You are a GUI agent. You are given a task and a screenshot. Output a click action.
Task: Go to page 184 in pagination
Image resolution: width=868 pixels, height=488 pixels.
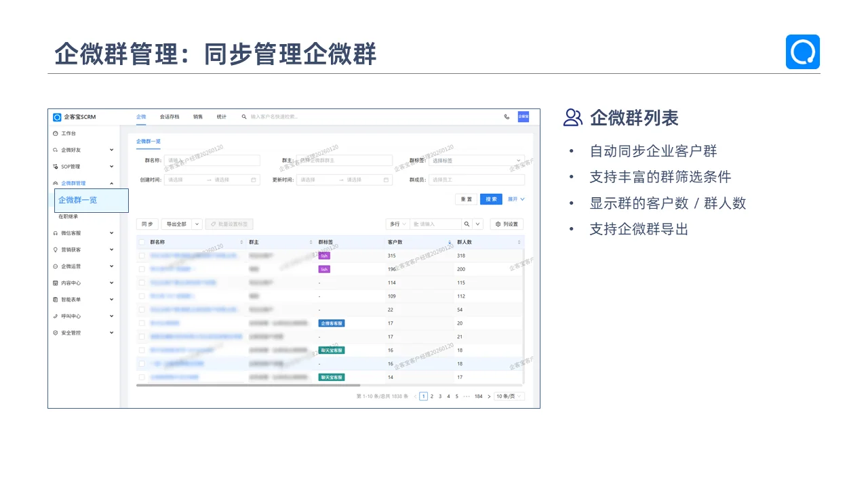tap(479, 396)
